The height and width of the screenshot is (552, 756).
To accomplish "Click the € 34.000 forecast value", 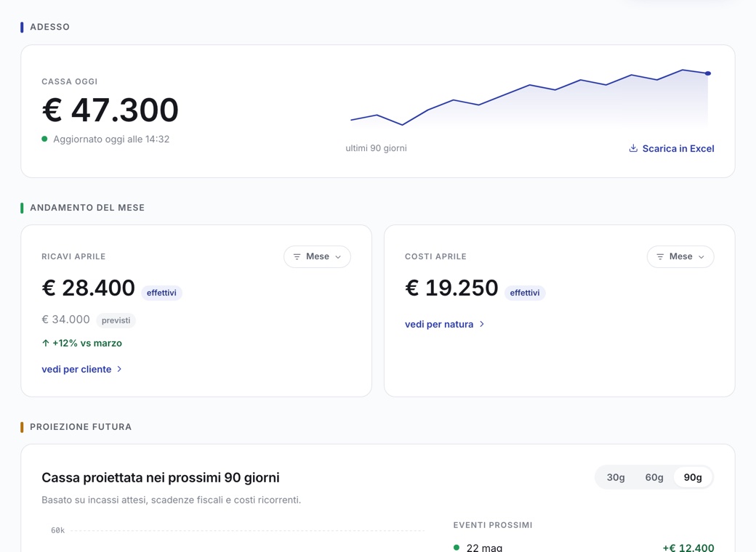I will click(65, 320).
